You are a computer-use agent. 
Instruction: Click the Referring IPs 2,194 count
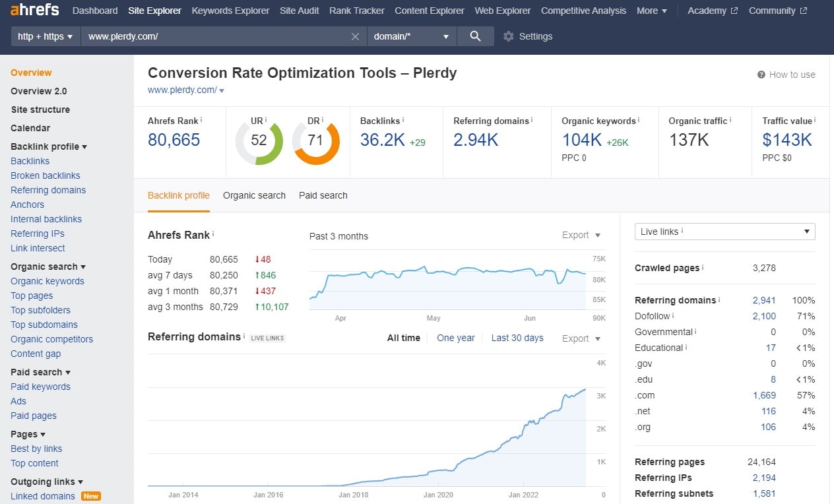pos(764,478)
